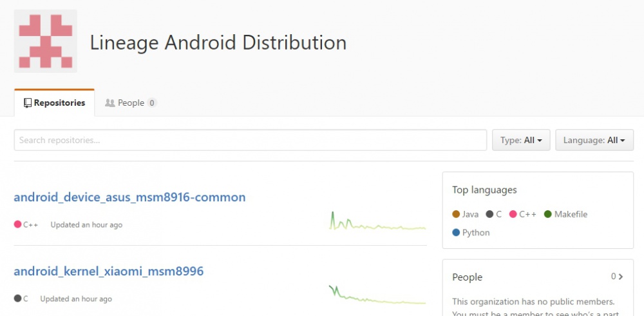Open android_kernel_xiaomi_msm8996 repository
This screenshot has height=316, width=644.
[109, 272]
